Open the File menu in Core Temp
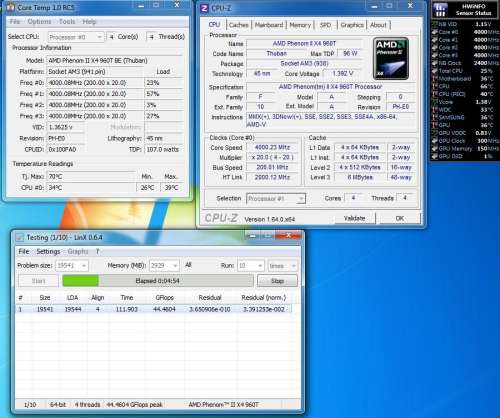 15,22
